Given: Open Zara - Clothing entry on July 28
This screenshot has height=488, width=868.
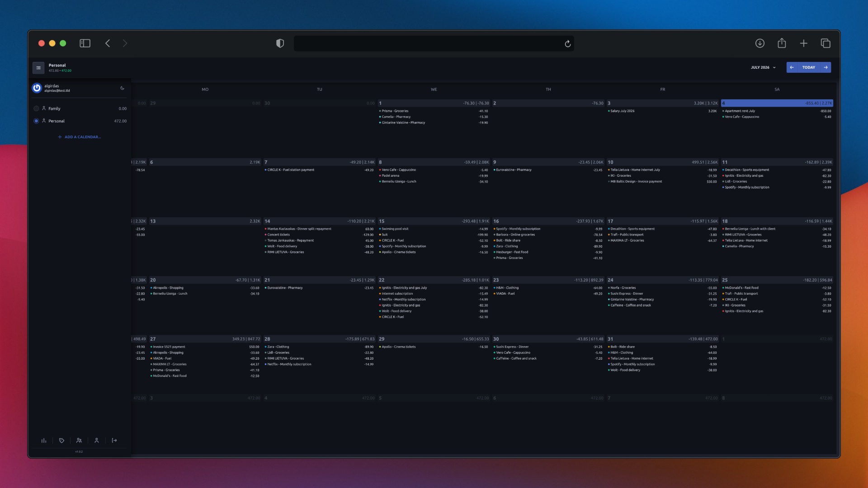Looking at the screenshot, I should [x=319, y=347].
